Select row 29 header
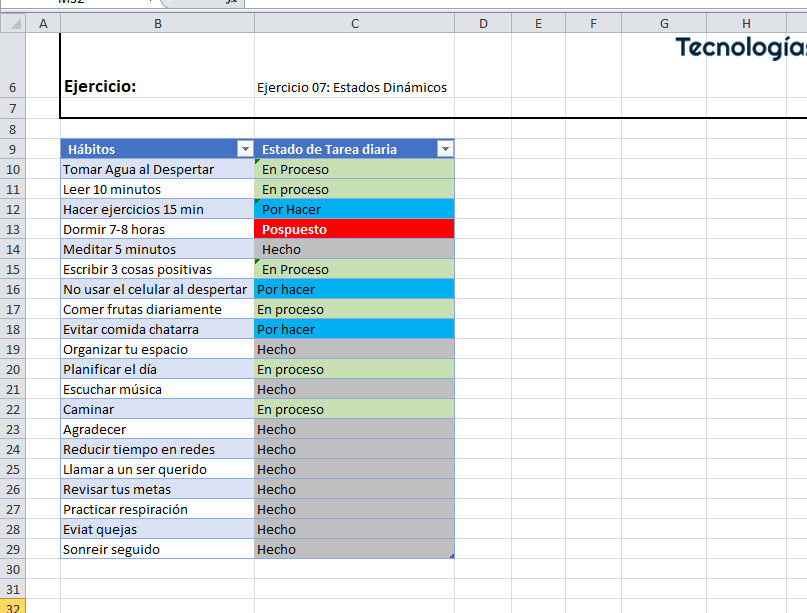Screen dimensions: 807x613 [12, 549]
